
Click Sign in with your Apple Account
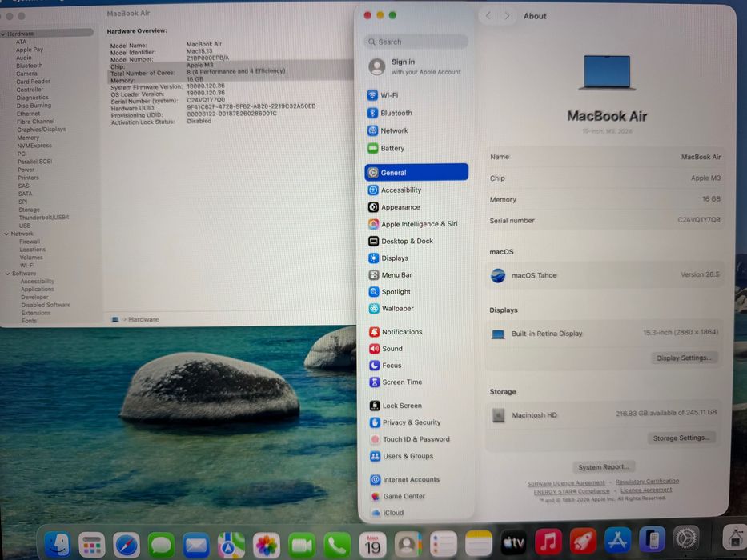pyautogui.click(x=417, y=66)
